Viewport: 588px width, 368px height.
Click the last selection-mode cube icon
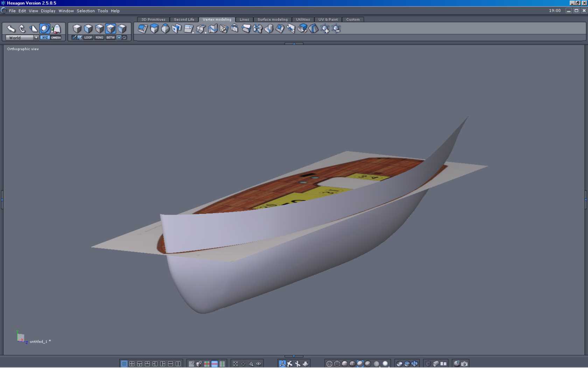(122, 28)
